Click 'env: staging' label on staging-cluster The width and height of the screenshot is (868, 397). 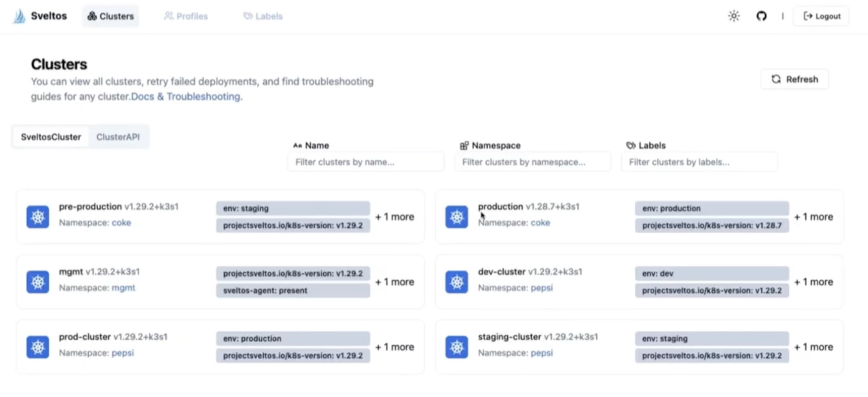tap(712, 338)
